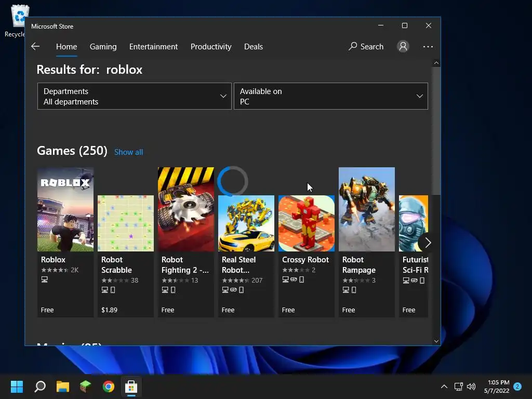Click the $1.89 price of Robot Scrabble
The image size is (532, 399).
tap(109, 310)
